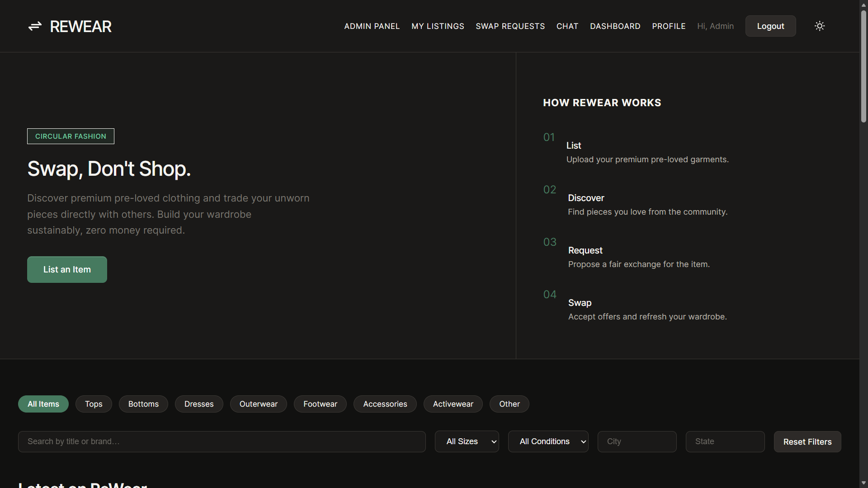
Task: Click the scrollbar down arrow
Action: point(863,483)
